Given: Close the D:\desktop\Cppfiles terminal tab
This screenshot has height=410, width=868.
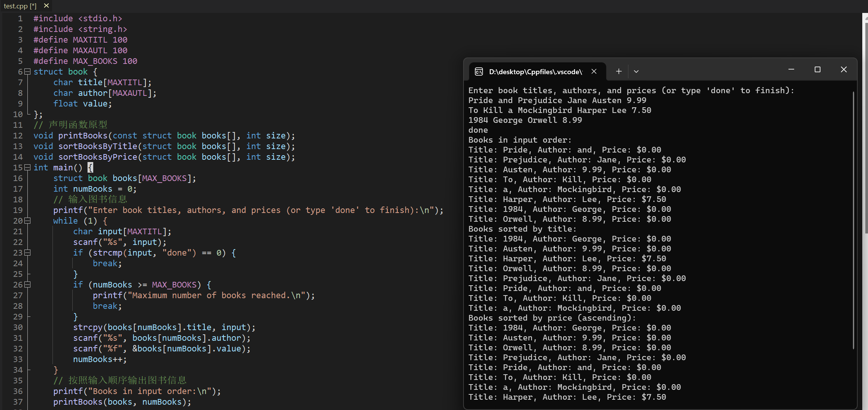Looking at the screenshot, I should [594, 72].
